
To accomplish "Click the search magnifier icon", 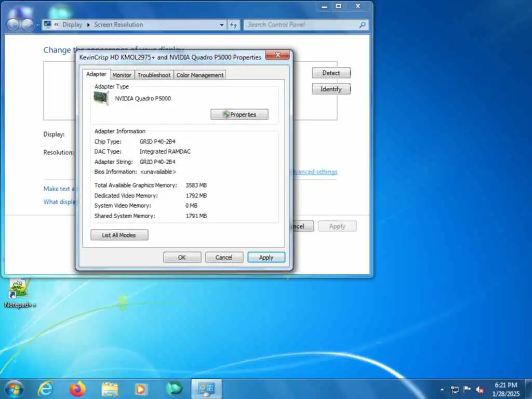I will [x=362, y=24].
